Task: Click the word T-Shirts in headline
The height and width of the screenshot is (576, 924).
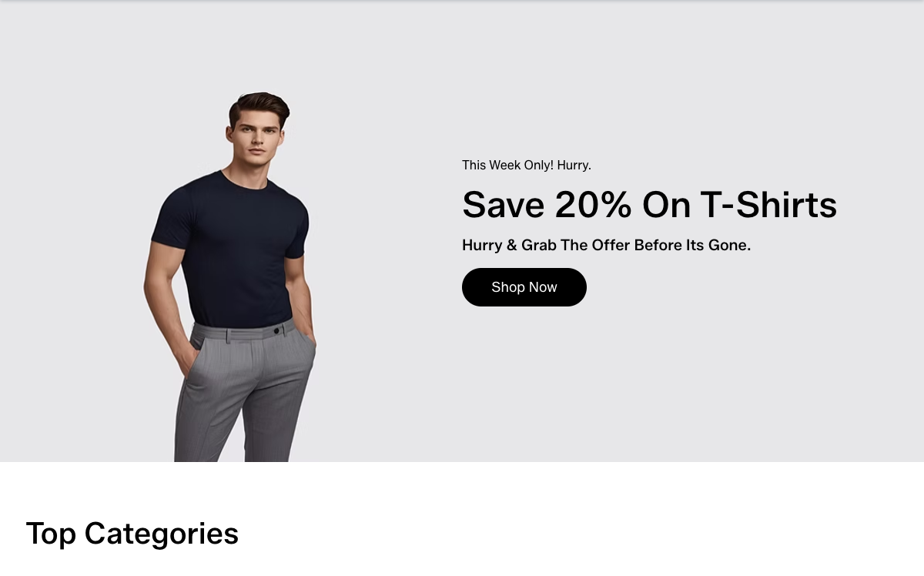Action: click(x=768, y=205)
